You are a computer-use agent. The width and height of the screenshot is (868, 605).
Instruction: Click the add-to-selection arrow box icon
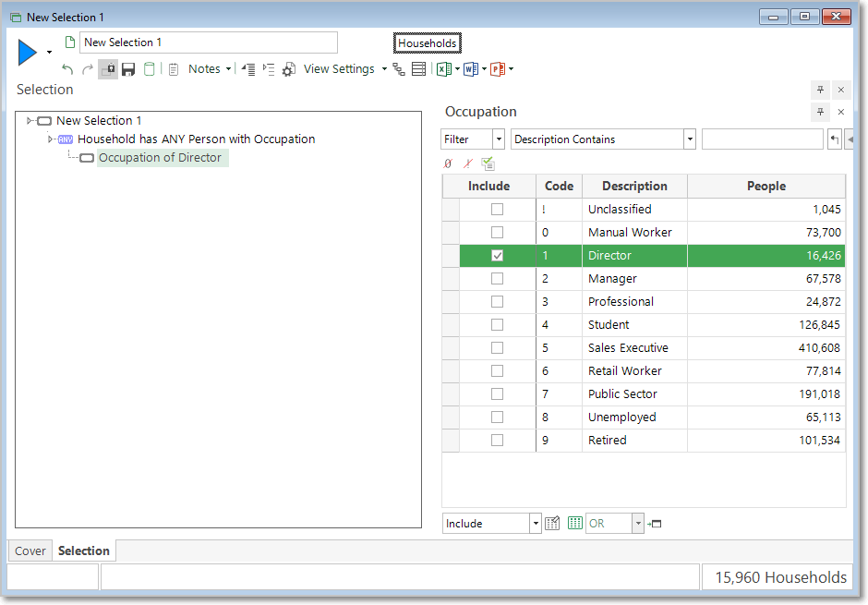tap(655, 524)
